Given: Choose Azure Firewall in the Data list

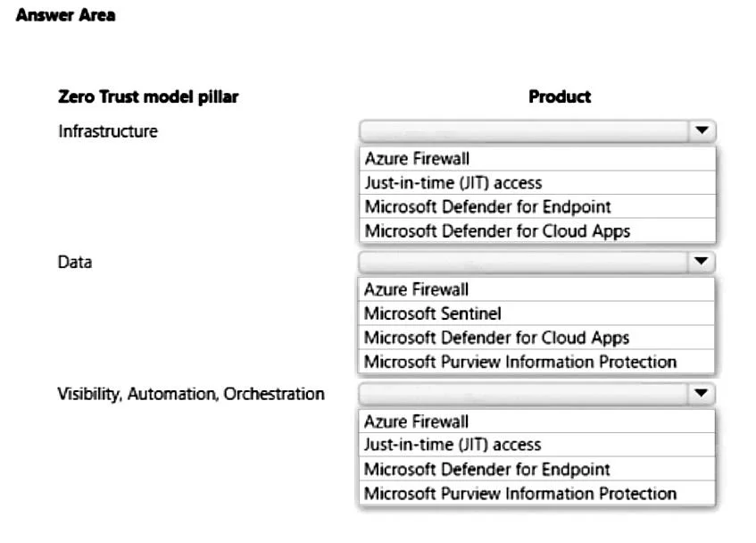Looking at the screenshot, I should click(536, 289).
